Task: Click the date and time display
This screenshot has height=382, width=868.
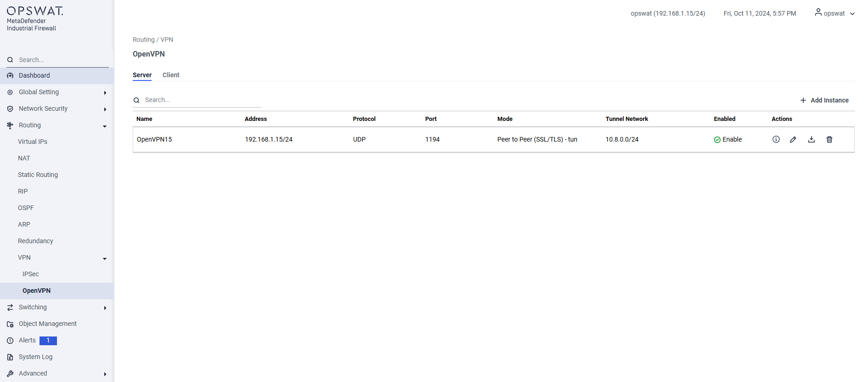Action: pos(760,13)
